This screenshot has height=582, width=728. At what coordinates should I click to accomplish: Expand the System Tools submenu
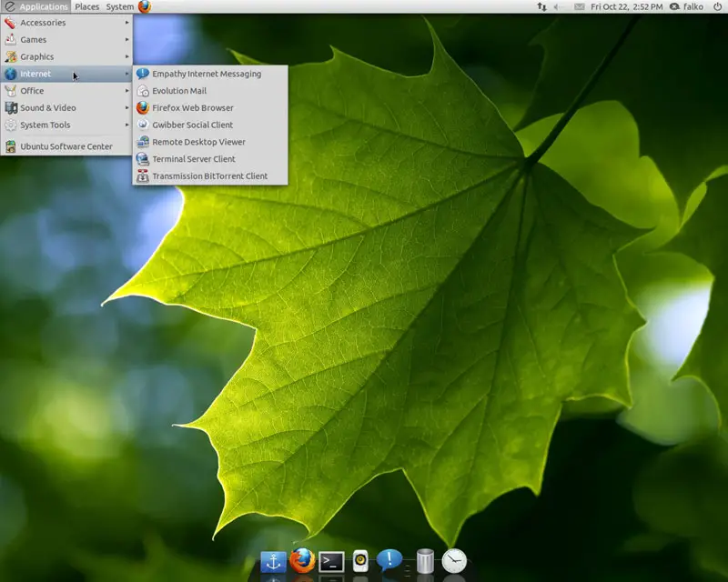coord(66,125)
